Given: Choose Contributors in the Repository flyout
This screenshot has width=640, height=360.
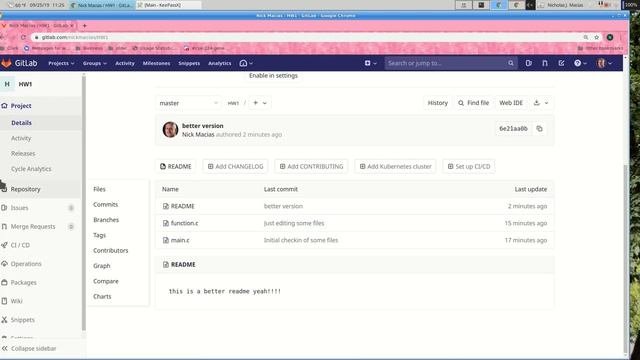Looking at the screenshot, I should pyautogui.click(x=110, y=251).
